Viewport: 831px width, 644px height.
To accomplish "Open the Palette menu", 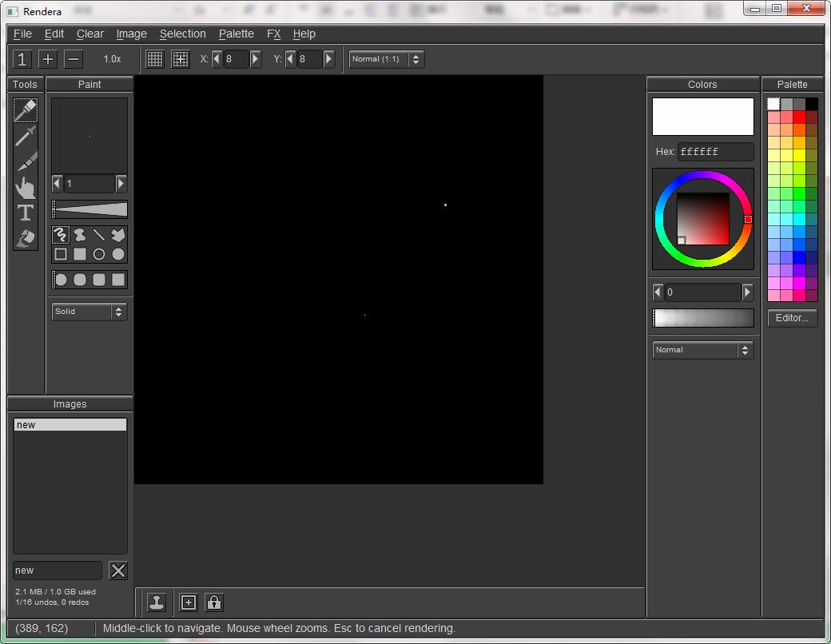I will (x=236, y=34).
